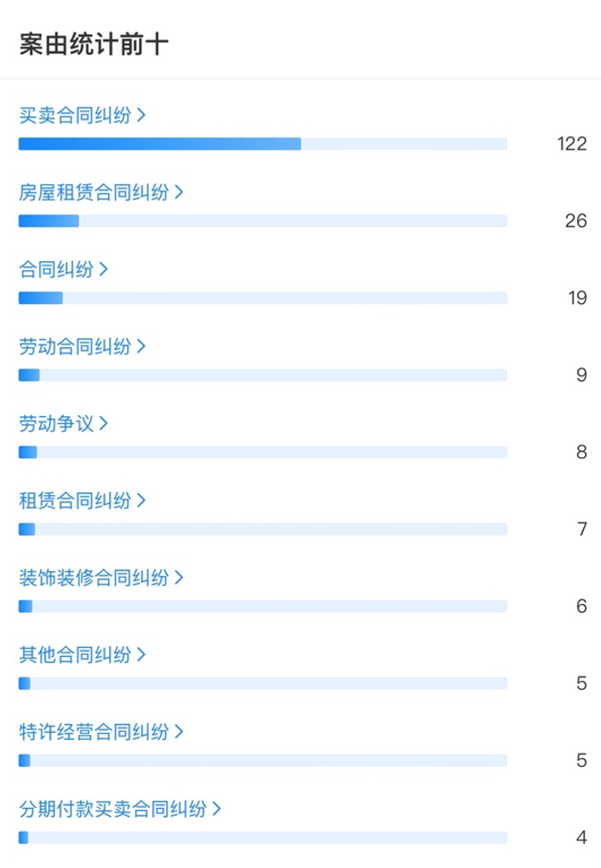Image resolution: width=601 pixels, height=868 pixels.
Task: Click the progress bar under 房屋租赁合同纠纷
Action: (262, 221)
